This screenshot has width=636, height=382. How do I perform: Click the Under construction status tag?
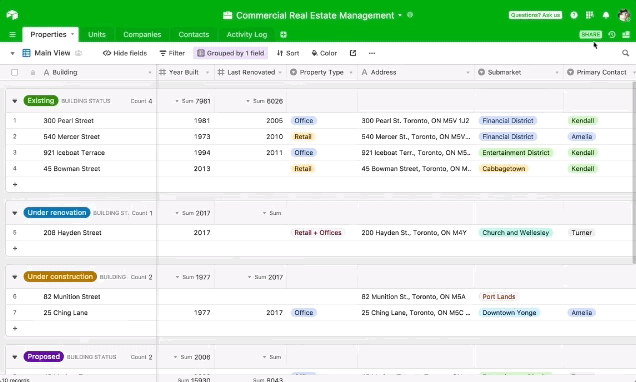(x=60, y=277)
